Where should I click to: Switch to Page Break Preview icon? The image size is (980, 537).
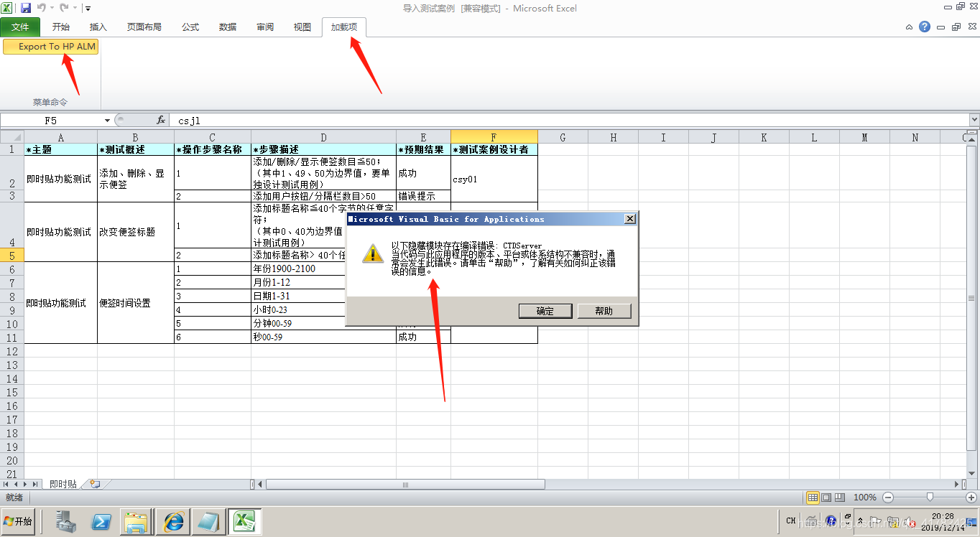(839, 498)
